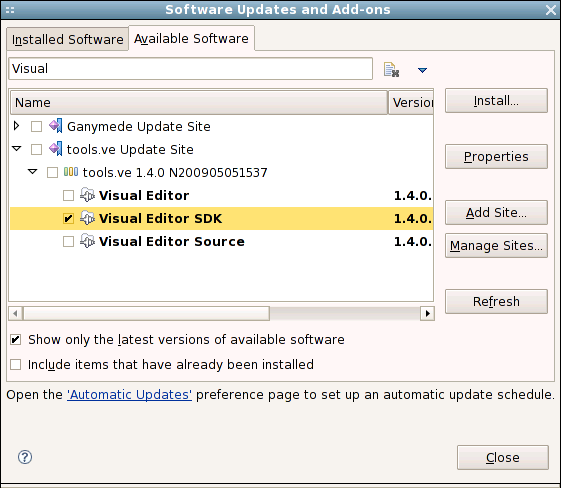Close the Software Updates dialog via X
561x488 pixels.
click(551, 10)
